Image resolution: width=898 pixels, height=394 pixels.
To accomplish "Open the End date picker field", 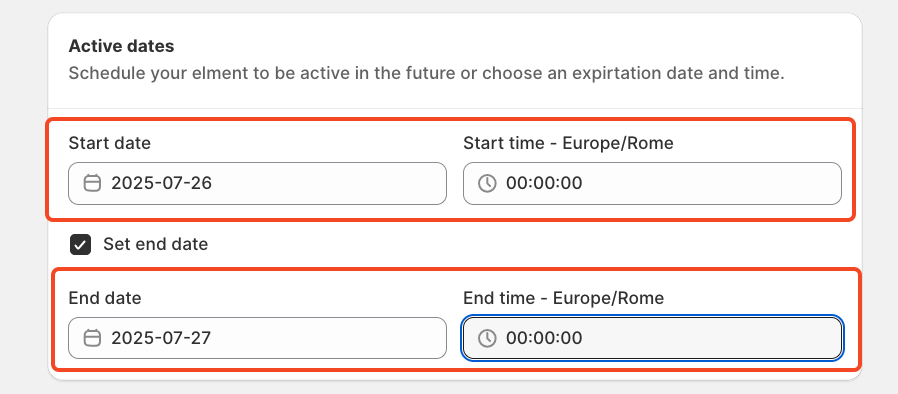I will pos(257,338).
